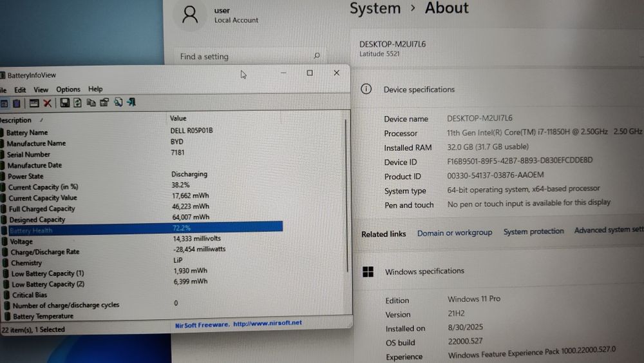Open the System protection link

click(533, 231)
